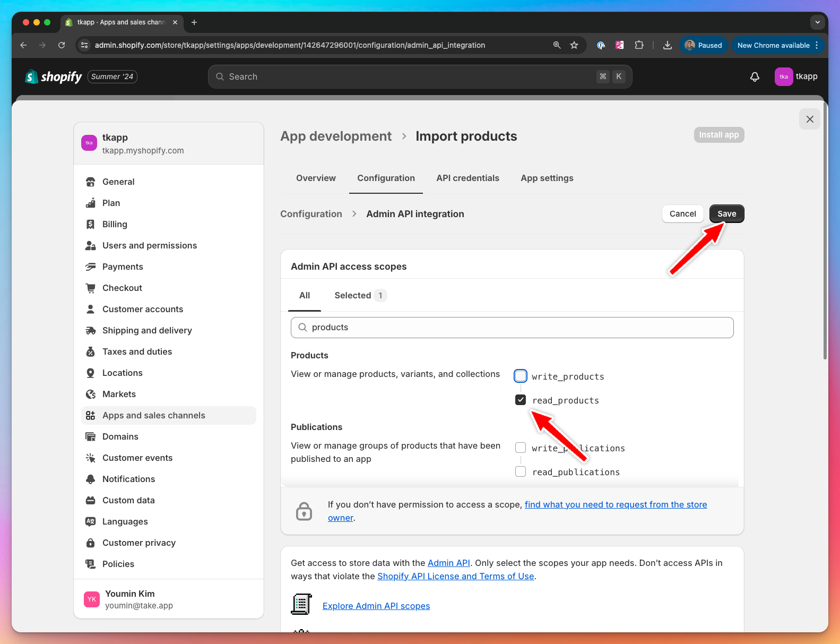Click the Languages icon in sidebar

[91, 521]
